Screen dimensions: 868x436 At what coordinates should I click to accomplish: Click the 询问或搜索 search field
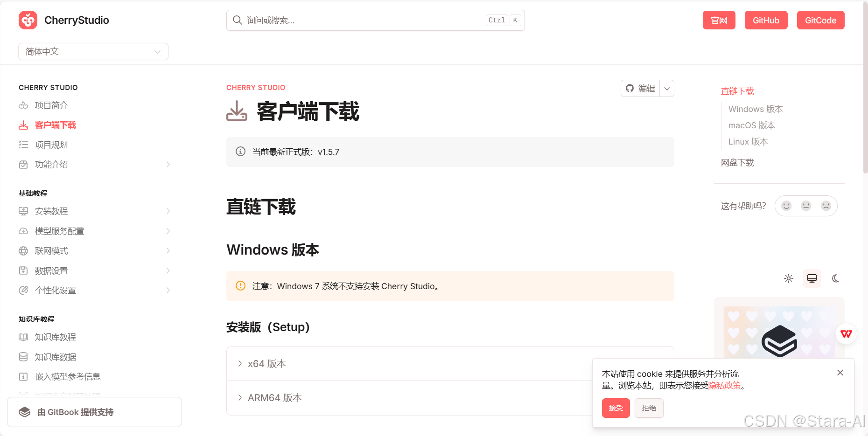(376, 20)
